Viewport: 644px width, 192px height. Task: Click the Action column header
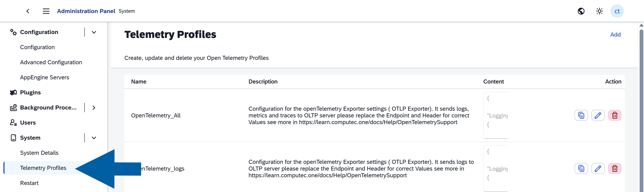tap(613, 81)
